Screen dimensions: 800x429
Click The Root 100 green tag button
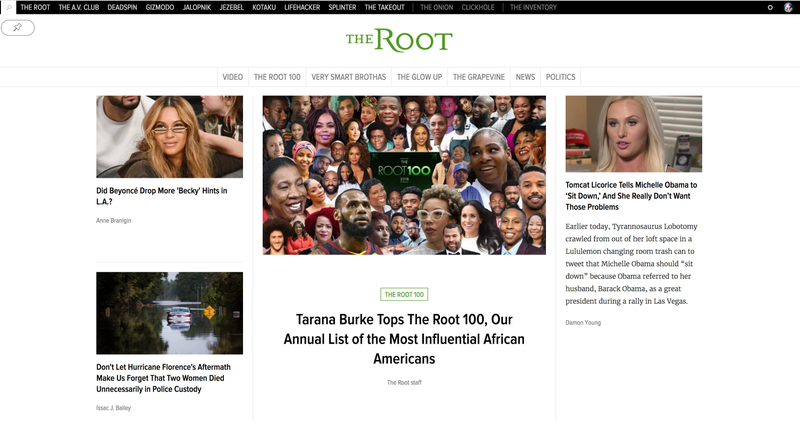click(x=404, y=294)
